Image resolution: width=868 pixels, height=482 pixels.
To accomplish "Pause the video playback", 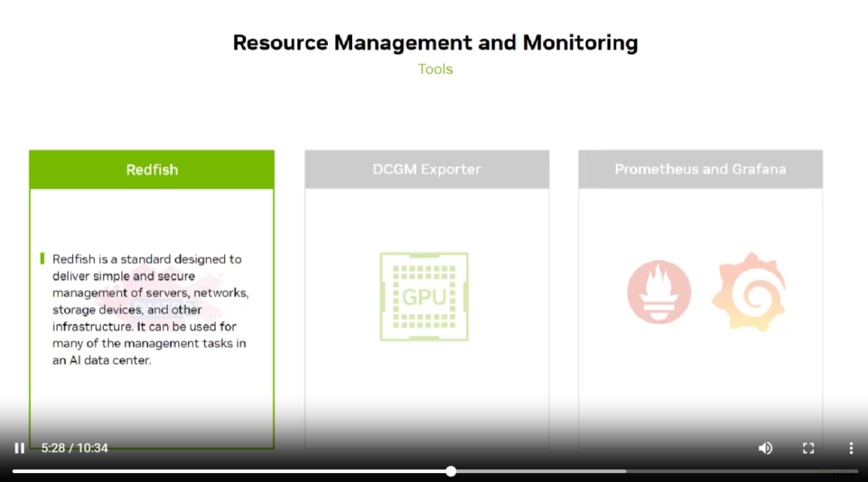I will 19,448.
